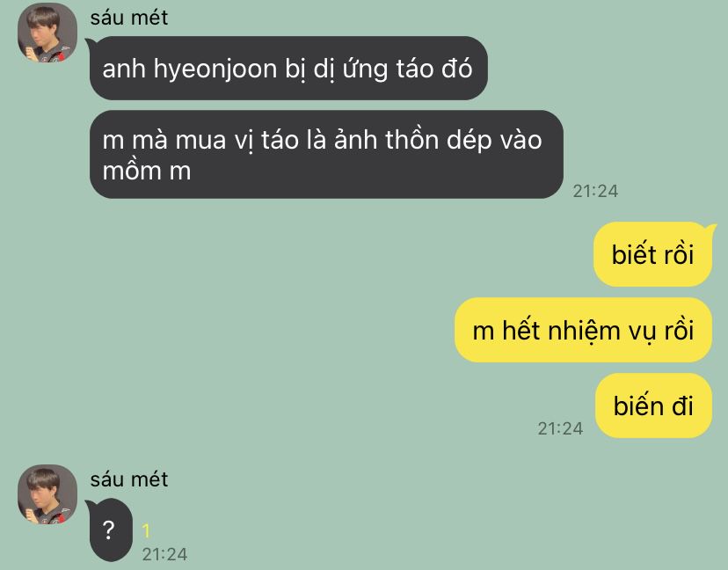Screen dimensions: 728x570
Task: Click the tail of the "anh hyeonjoon" bubble
Action: click(x=90, y=44)
